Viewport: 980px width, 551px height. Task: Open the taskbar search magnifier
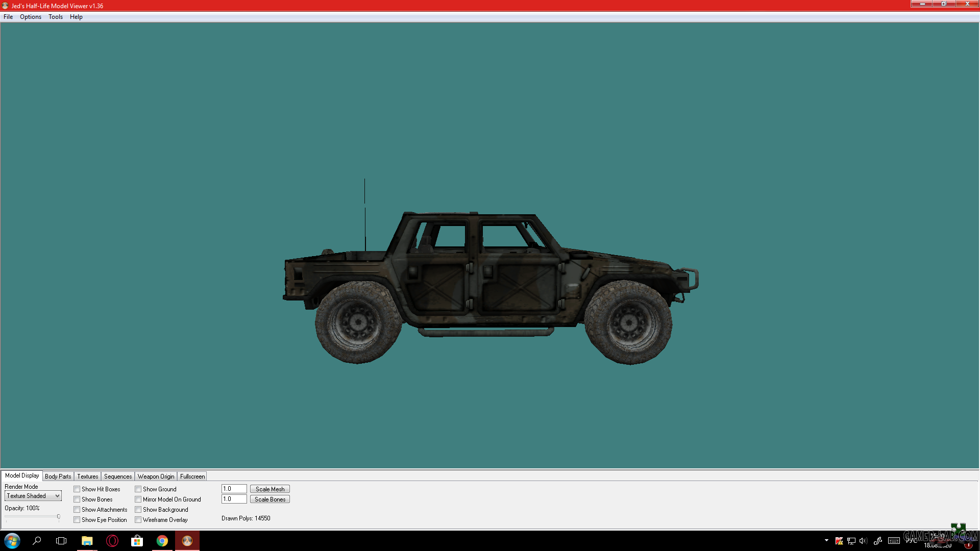[37, 541]
